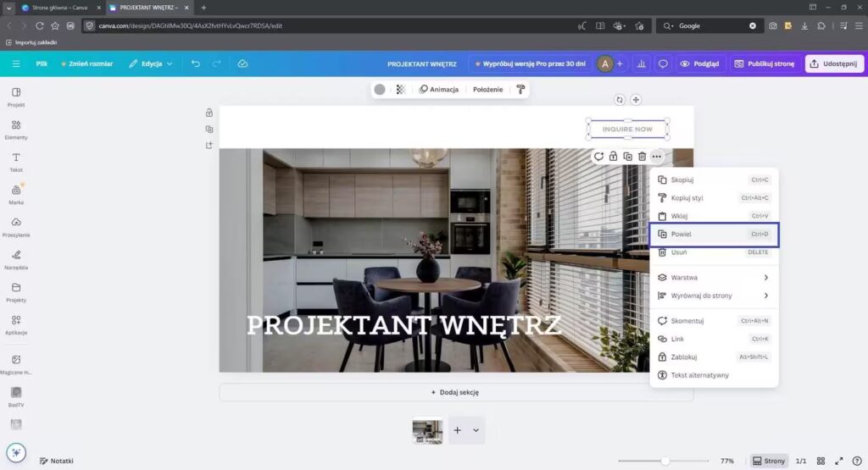Viewport: 868px width, 470px height.
Task: Open the dropdown arrow next to add page
Action: pos(476,430)
